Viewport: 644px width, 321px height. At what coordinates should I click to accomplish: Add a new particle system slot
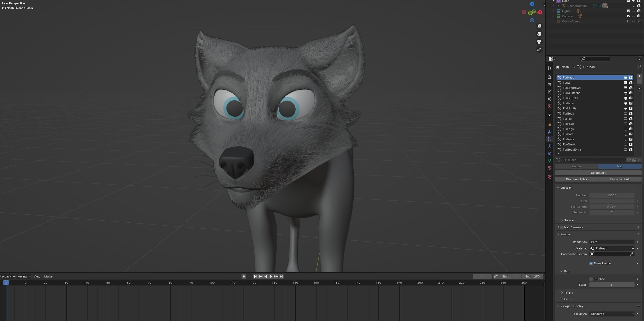tap(639, 76)
